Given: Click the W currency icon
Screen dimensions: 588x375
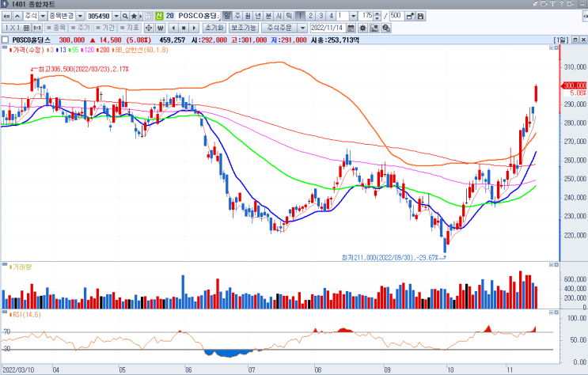Looking at the screenshot, I should (161, 28).
